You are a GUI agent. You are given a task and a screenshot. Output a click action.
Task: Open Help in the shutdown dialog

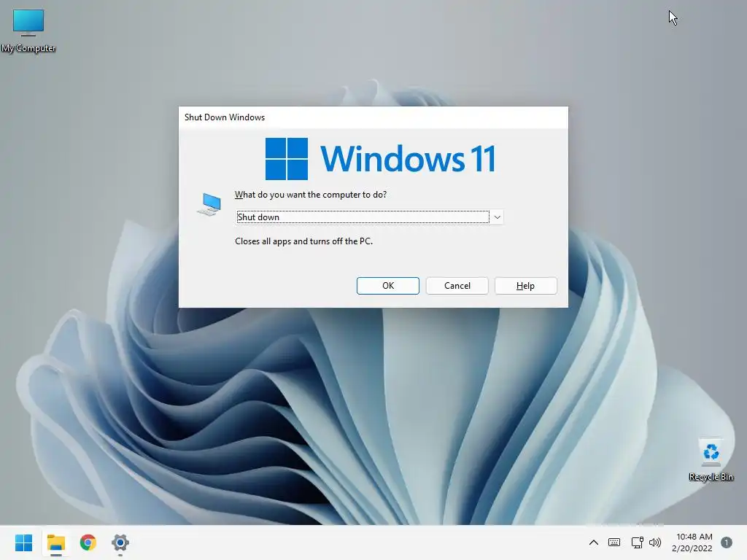pyautogui.click(x=525, y=286)
